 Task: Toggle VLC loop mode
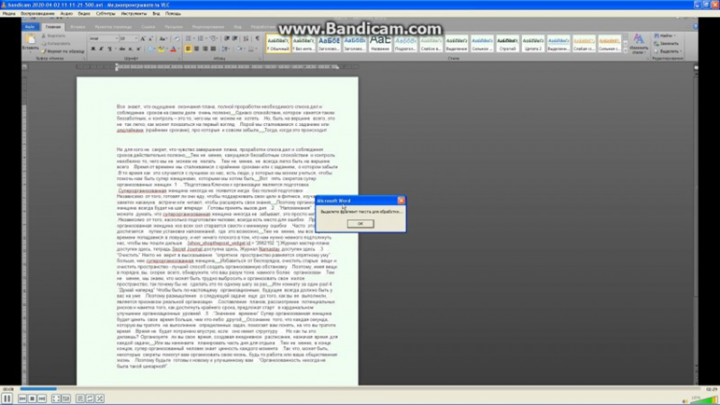(x=90, y=399)
